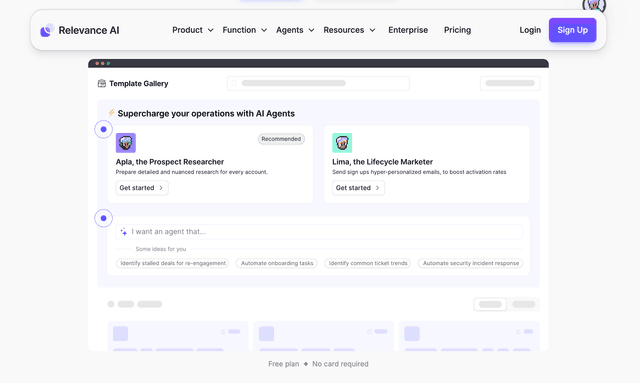Screen dimensions: 640x383
Task: Open the Pricing page
Action: pos(457,30)
